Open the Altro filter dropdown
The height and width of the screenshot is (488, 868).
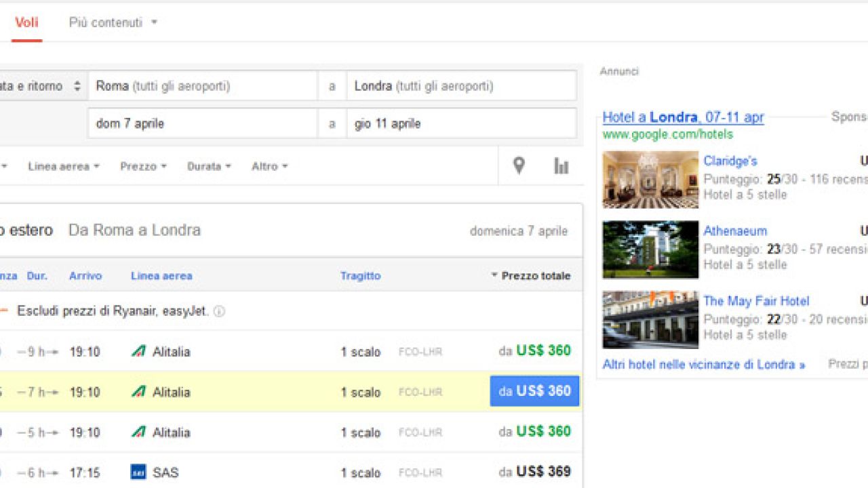269,166
